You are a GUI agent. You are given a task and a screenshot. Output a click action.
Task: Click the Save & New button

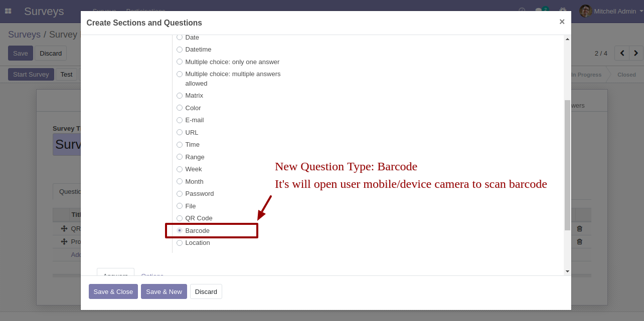(x=164, y=291)
